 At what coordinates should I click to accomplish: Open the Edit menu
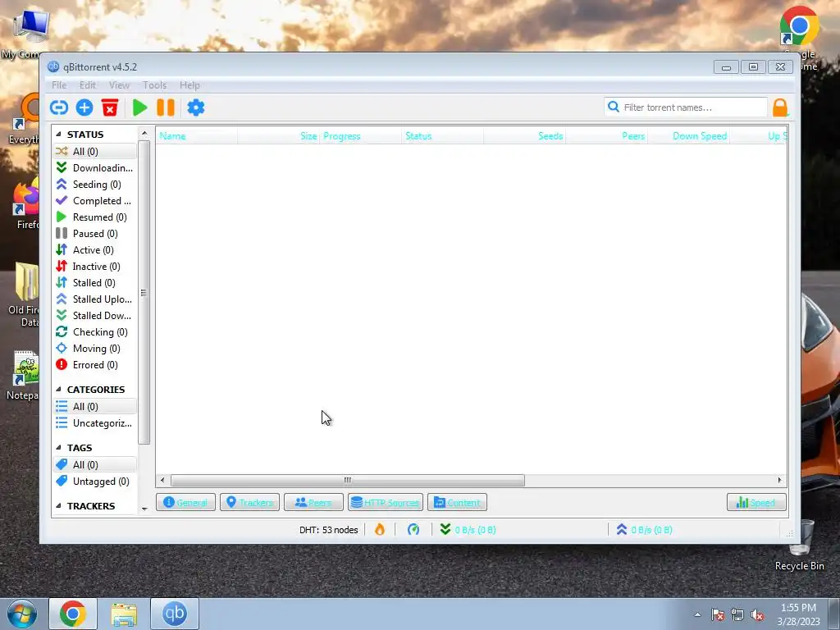click(87, 85)
